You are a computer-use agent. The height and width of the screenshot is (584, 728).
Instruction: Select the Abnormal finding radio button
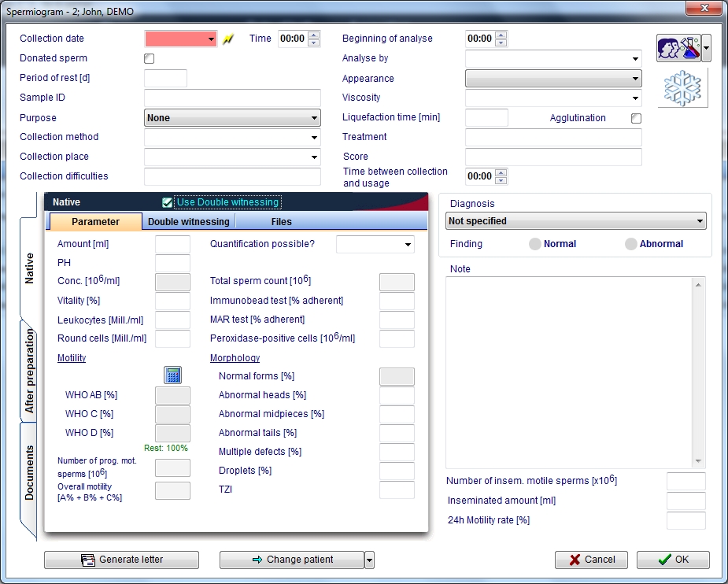coord(630,244)
